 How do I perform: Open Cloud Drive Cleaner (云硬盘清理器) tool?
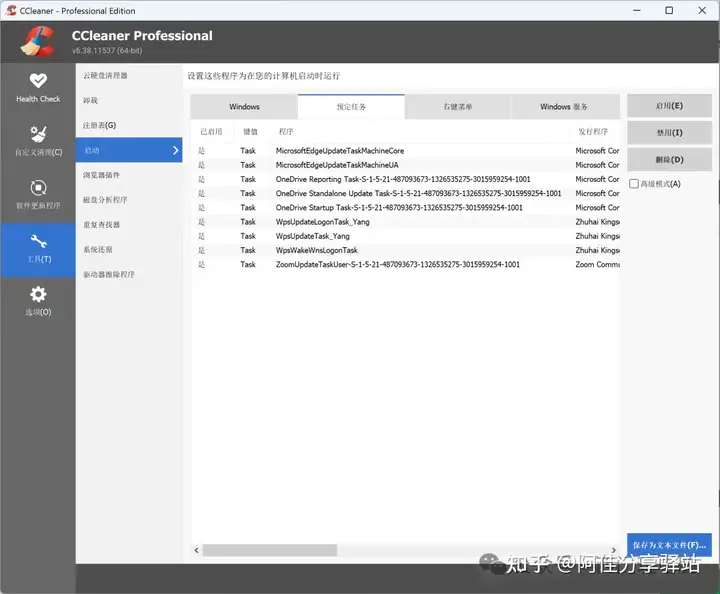point(129,75)
